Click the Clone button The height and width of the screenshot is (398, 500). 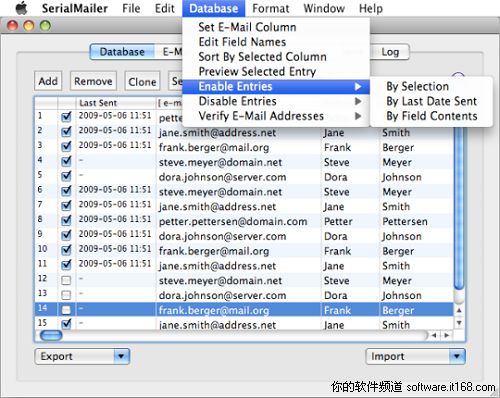tap(142, 81)
